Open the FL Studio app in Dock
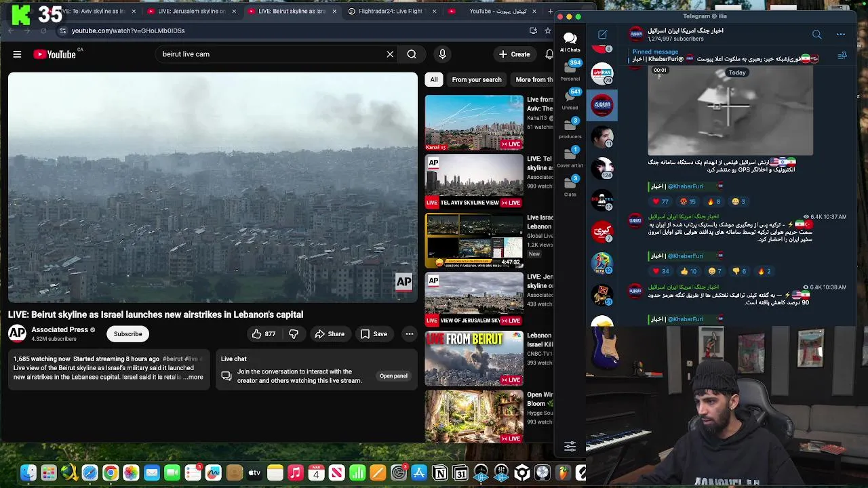Image resolution: width=868 pixels, height=488 pixels. 564,472
